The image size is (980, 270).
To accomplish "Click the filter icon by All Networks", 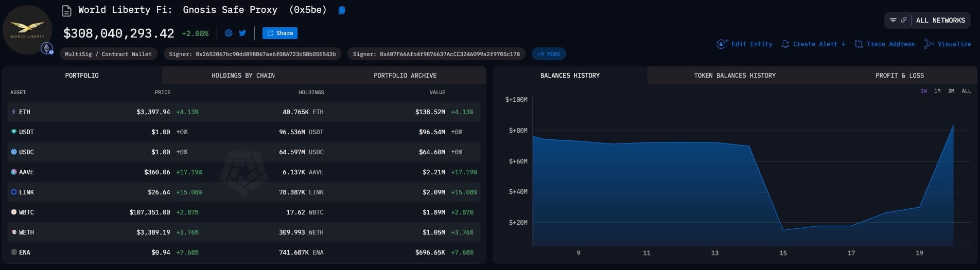I will (893, 20).
